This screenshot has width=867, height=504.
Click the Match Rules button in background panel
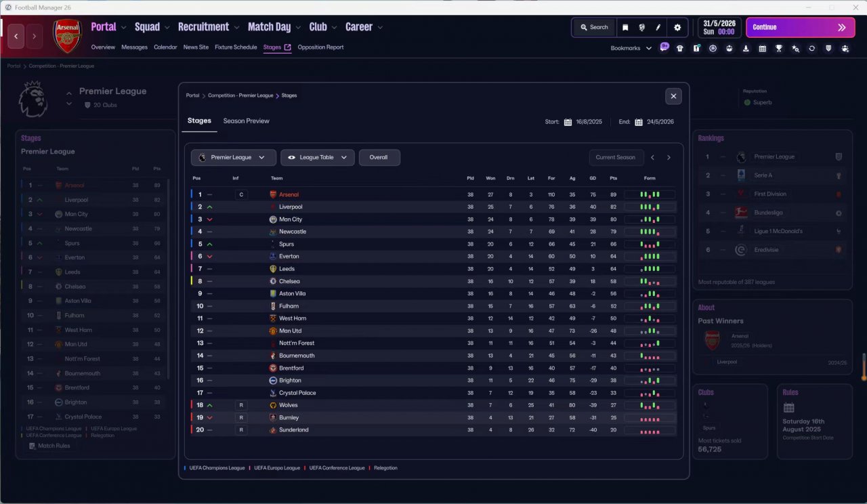click(50, 446)
